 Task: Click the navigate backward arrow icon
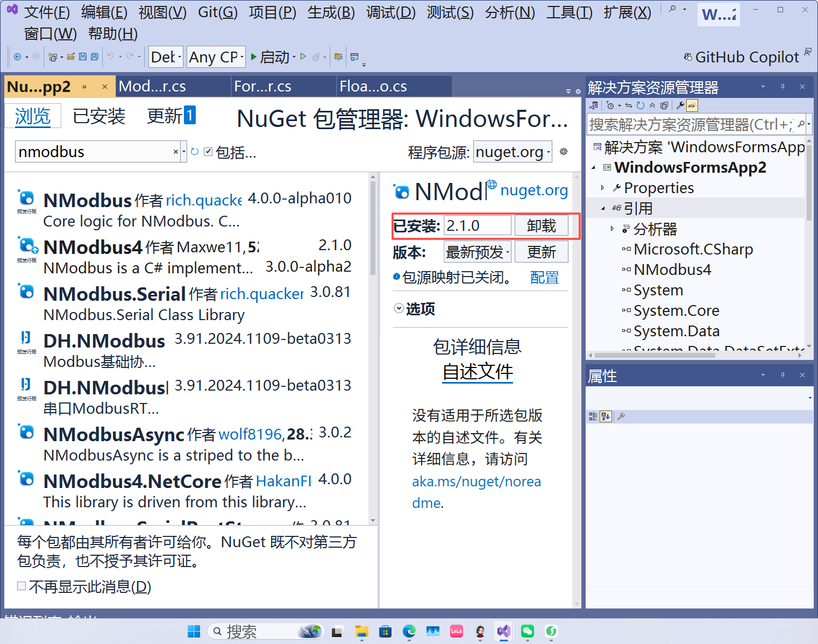coord(17,56)
